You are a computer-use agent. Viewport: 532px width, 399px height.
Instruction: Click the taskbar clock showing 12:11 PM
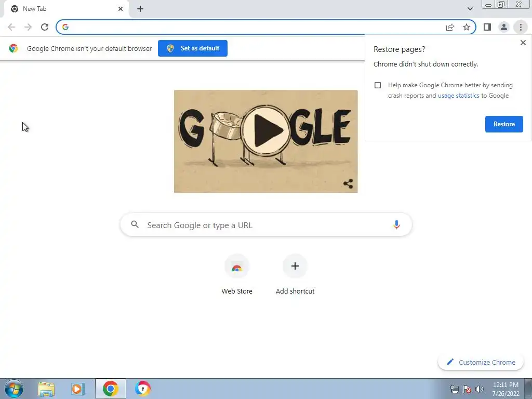pyautogui.click(x=506, y=389)
